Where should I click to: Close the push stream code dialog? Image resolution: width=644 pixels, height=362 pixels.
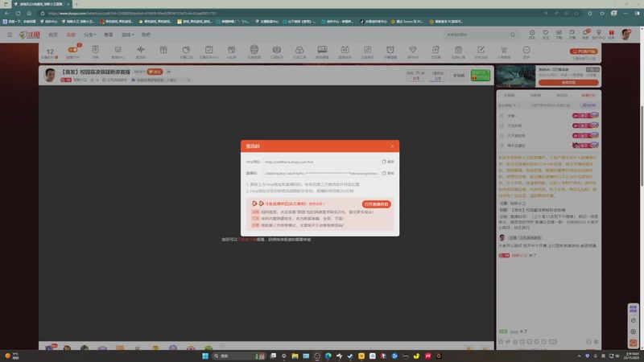tap(392, 146)
